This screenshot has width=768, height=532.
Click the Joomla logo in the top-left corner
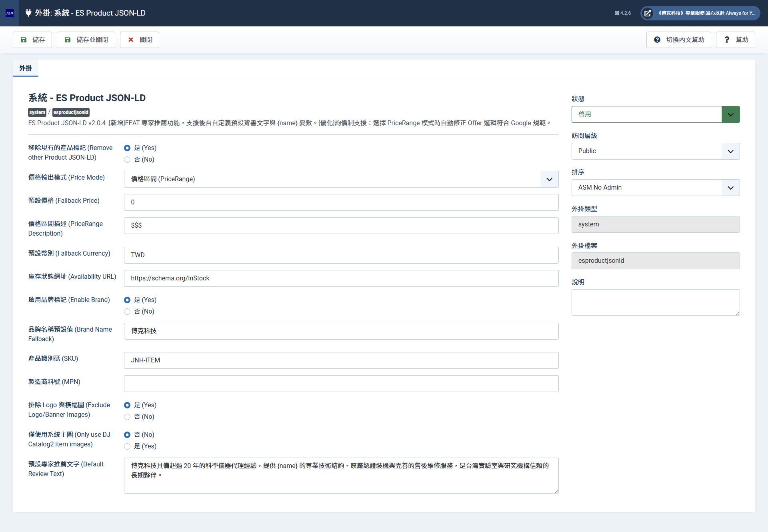coord(9,13)
